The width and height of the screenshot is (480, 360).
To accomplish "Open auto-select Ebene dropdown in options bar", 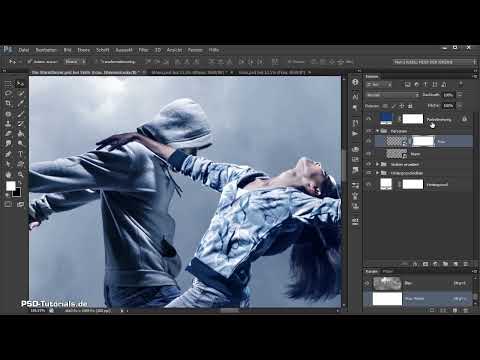I will [76, 62].
